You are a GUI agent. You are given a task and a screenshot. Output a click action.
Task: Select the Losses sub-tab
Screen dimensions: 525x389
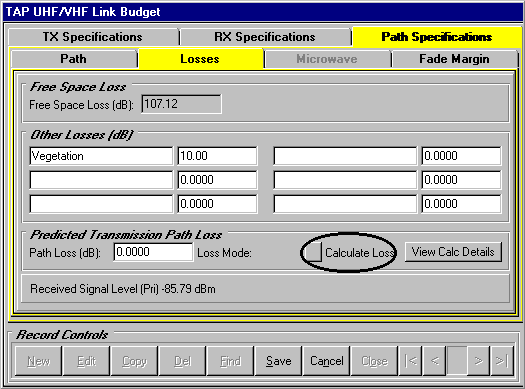click(200, 59)
